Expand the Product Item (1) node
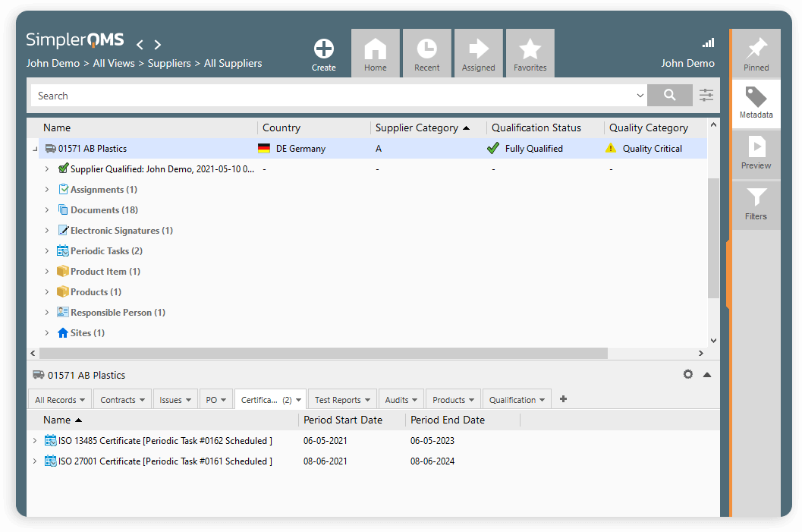This screenshot has height=532, width=802. pyautogui.click(x=46, y=271)
